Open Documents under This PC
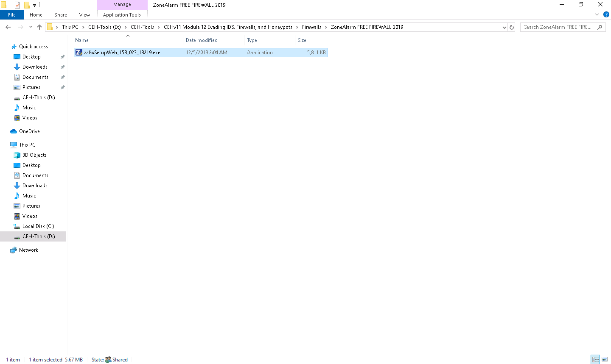This screenshot has height=364, width=611. tap(35, 175)
